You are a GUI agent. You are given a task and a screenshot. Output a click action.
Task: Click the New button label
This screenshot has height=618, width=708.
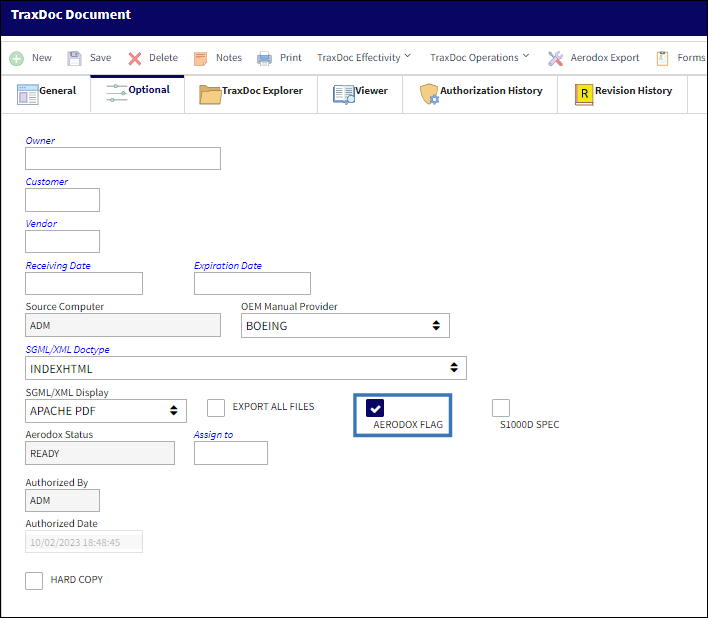(42, 58)
